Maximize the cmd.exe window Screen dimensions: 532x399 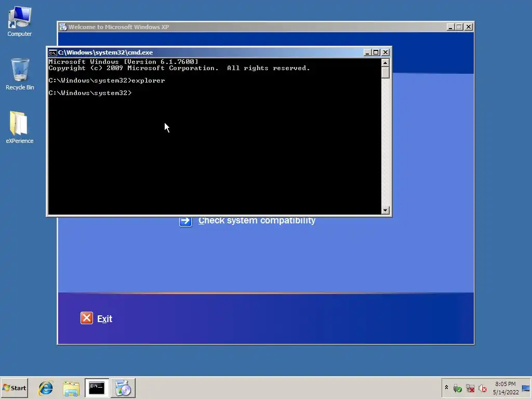(376, 52)
